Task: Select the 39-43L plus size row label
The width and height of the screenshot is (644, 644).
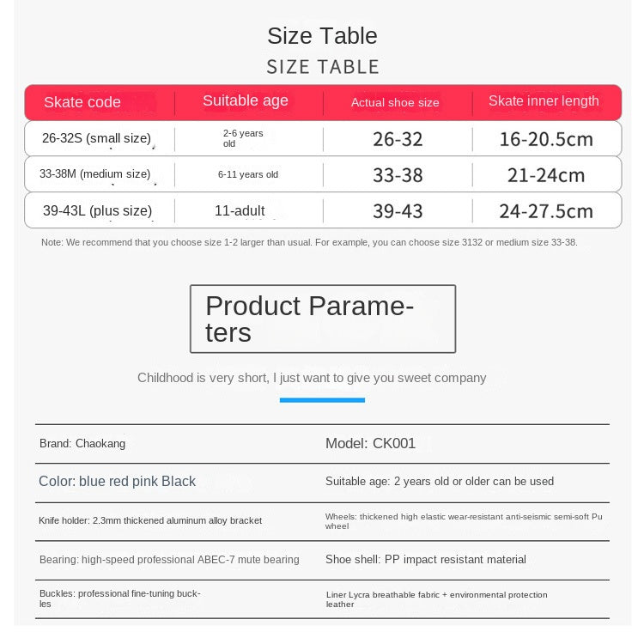Action: tap(97, 210)
